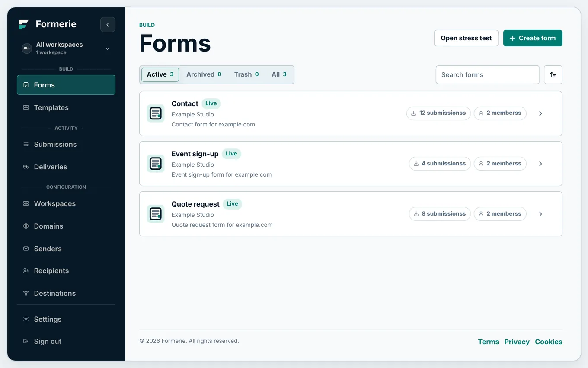Switch to the Active tab
The width and height of the screenshot is (588, 368).
tap(160, 74)
